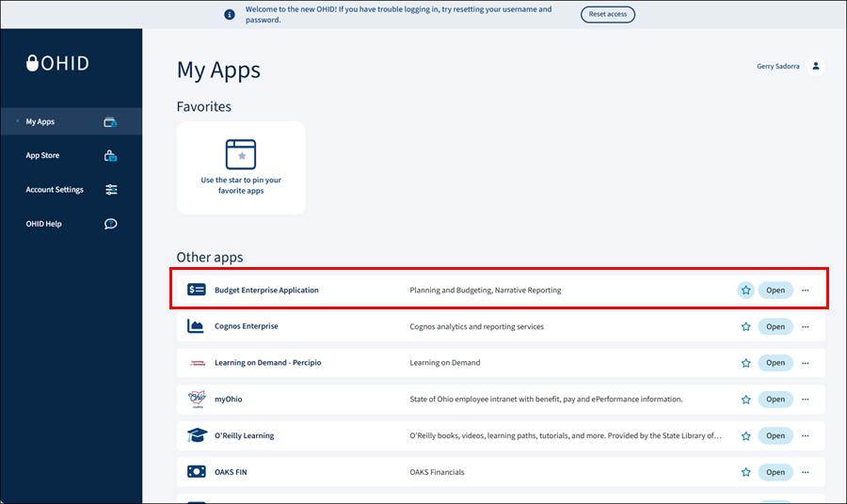Open more options for Budget Enterprise Application

click(x=806, y=291)
